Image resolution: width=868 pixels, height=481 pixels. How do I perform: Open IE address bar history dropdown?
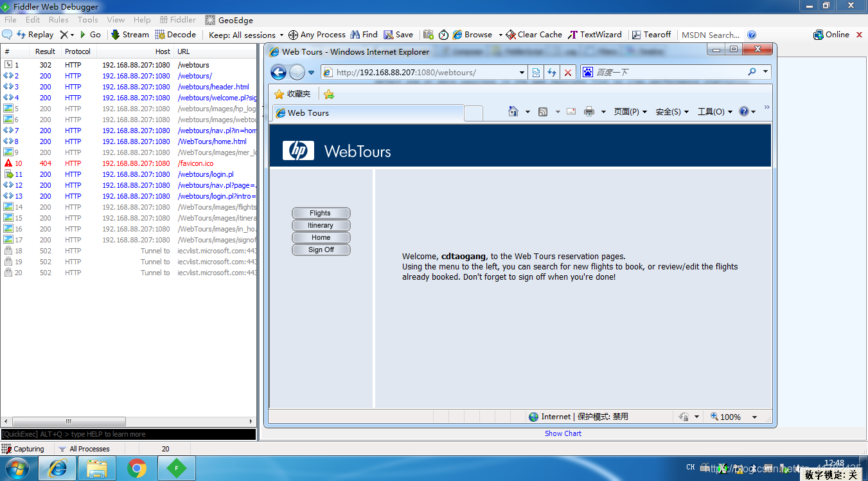pos(522,73)
